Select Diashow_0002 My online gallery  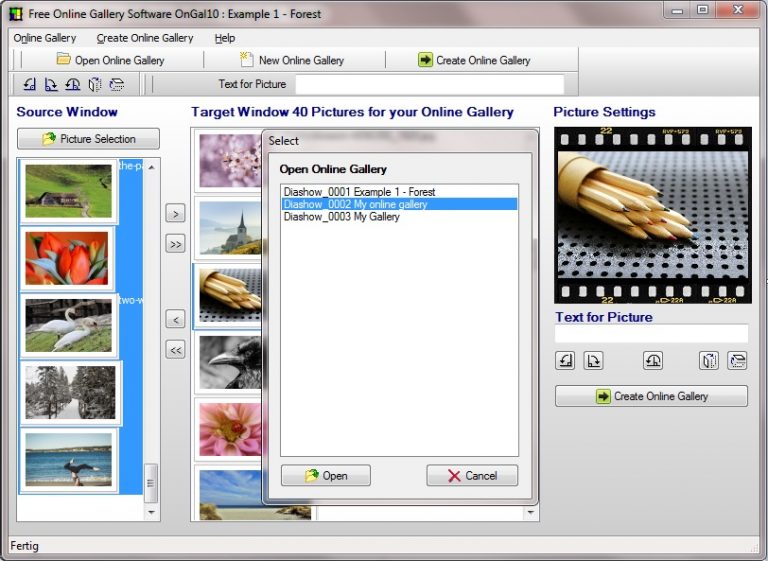400,204
